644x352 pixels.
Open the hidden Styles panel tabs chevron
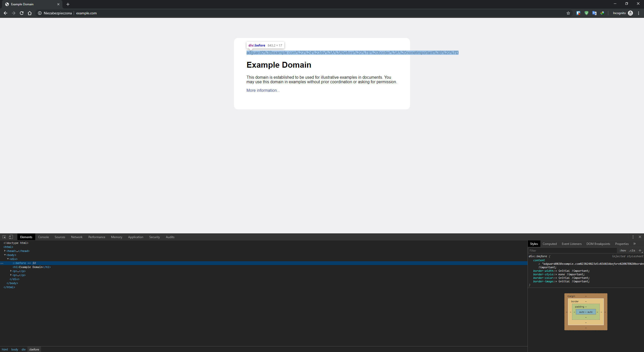pos(635,244)
